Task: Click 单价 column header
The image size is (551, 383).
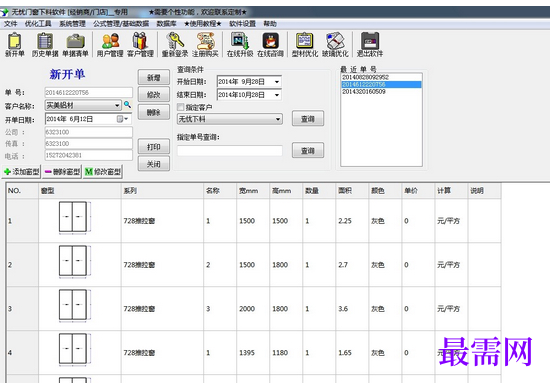Action: [x=418, y=191]
